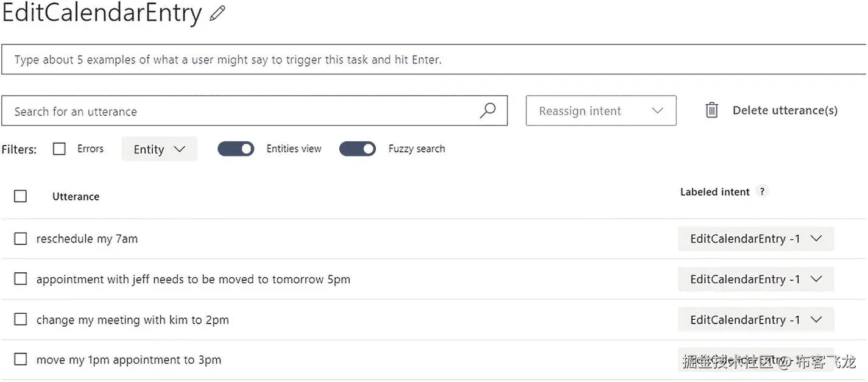The image size is (868, 382).
Task: Select the "reschedule my 7am" checkbox
Action: click(21, 239)
